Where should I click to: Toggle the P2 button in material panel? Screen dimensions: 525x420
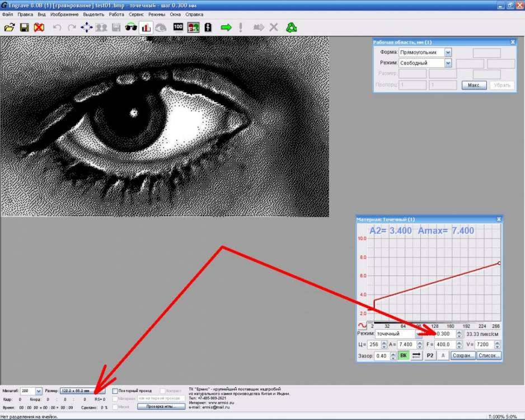click(x=430, y=356)
